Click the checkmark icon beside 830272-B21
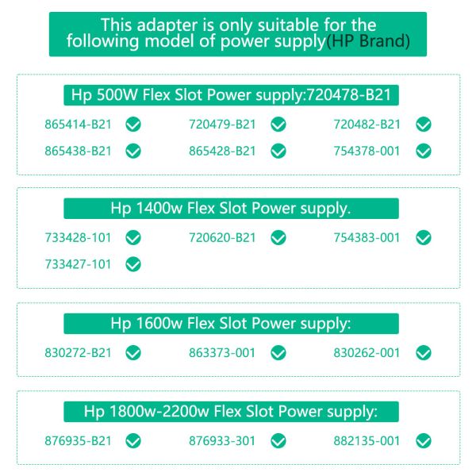Screen dimensions: 476x476 [133, 352]
